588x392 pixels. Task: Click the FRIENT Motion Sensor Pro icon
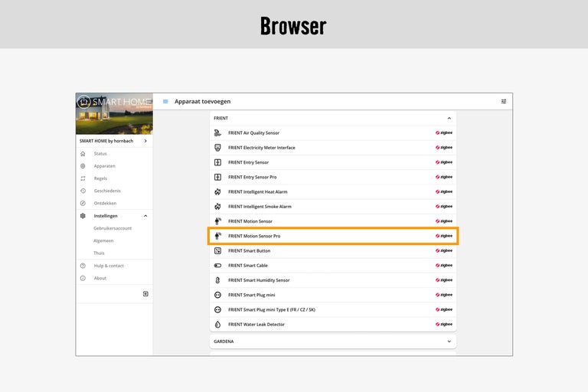pyautogui.click(x=217, y=236)
